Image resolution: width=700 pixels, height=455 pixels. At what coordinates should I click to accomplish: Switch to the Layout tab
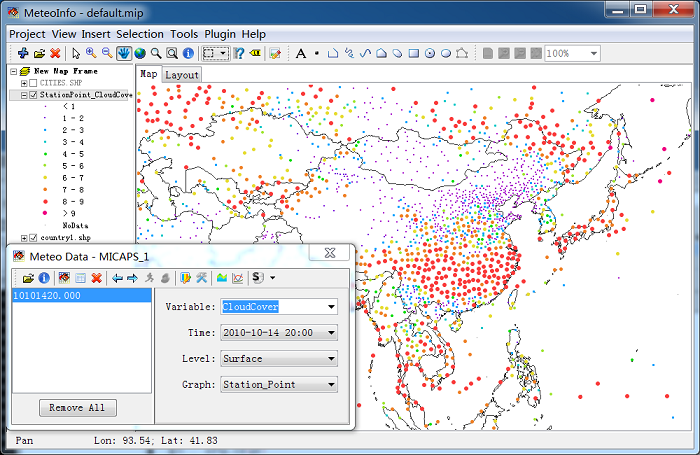(x=182, y=75)
